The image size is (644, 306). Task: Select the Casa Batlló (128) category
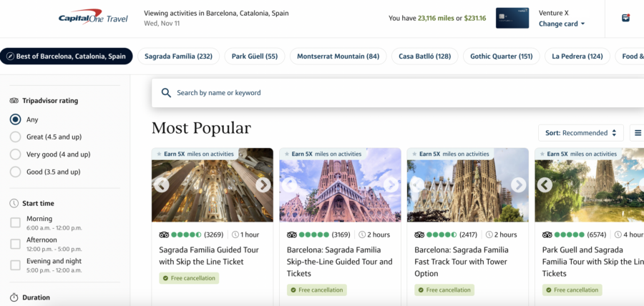pyautogui.click(x=424, y=56)
